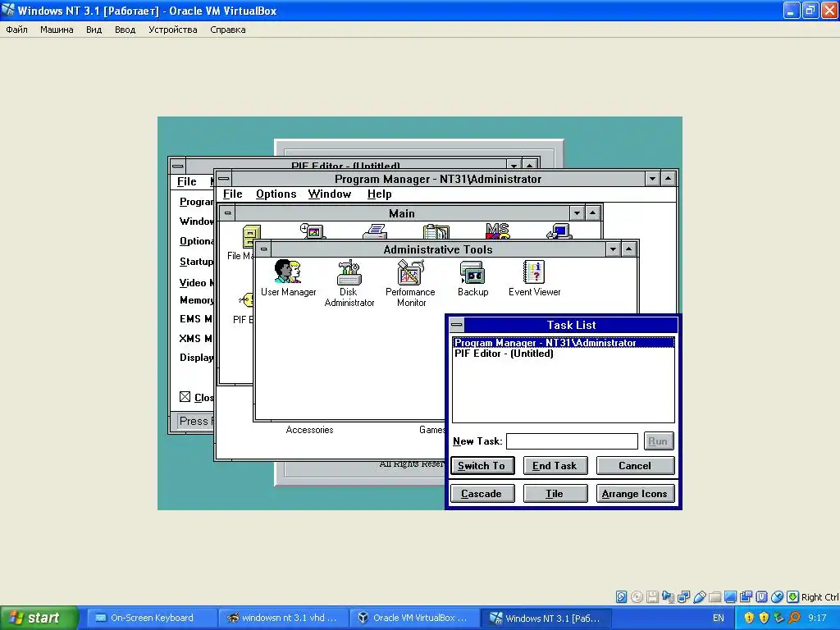Click the VirtualBox USB devices icon

tap(699, 597)
